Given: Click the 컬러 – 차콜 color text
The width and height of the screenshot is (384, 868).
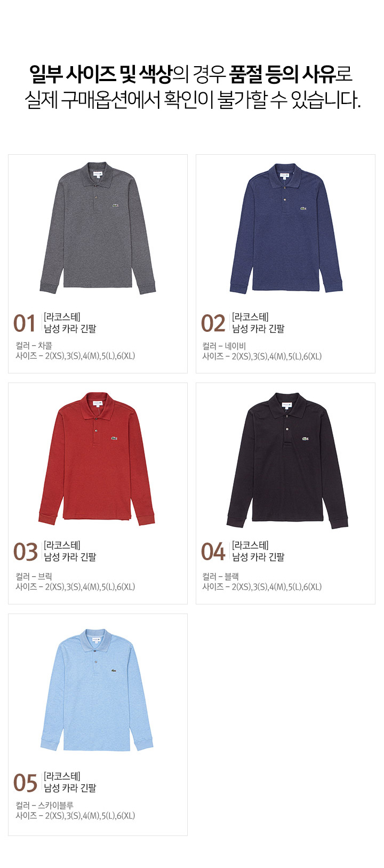Looking at the screenshot, I should click(34, 346).
